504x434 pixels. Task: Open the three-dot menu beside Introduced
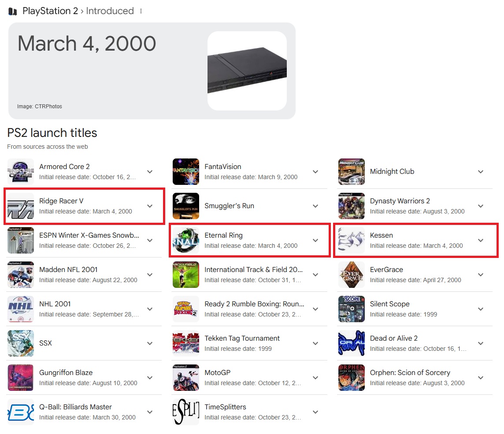pos(141,11)
